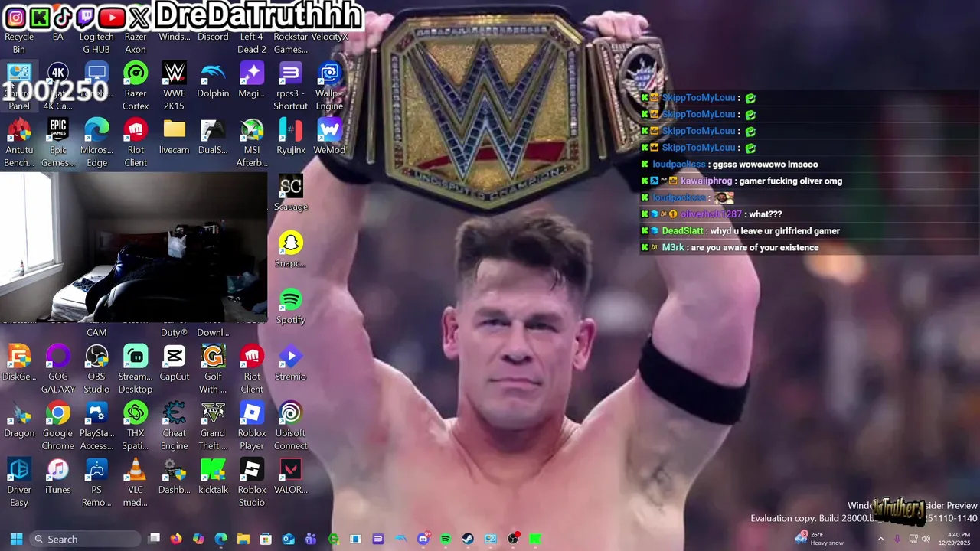The height and width of the screenshot is (551, 980).
Task: Open the Streamlabs Desktop icon
Action: [136, 370]
